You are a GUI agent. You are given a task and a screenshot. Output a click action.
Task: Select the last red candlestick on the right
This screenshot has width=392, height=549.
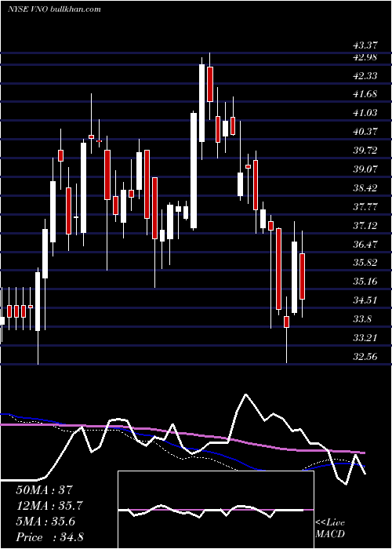302,276
